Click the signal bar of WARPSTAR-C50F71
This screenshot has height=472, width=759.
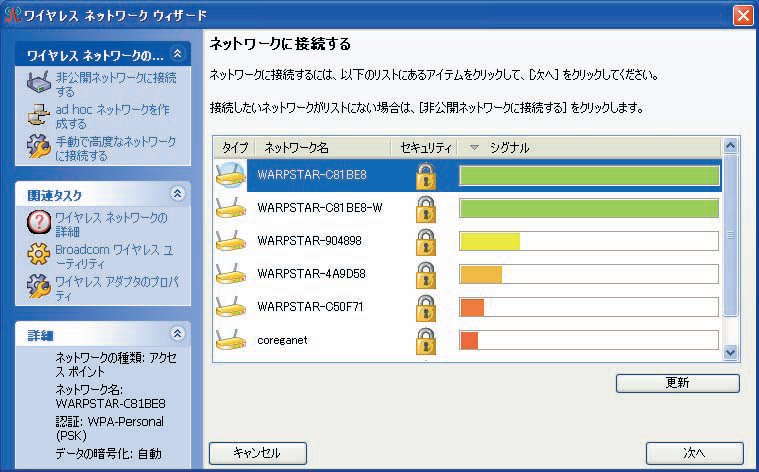coord(589,307)
